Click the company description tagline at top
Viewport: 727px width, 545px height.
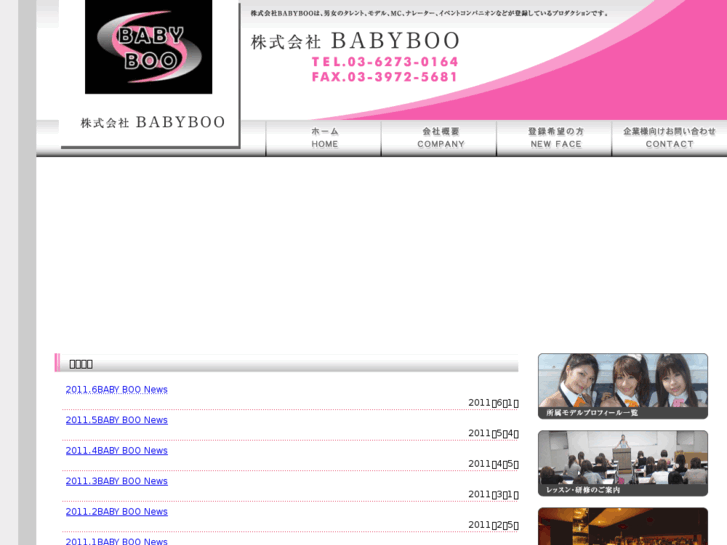click(x=428, y=13)
